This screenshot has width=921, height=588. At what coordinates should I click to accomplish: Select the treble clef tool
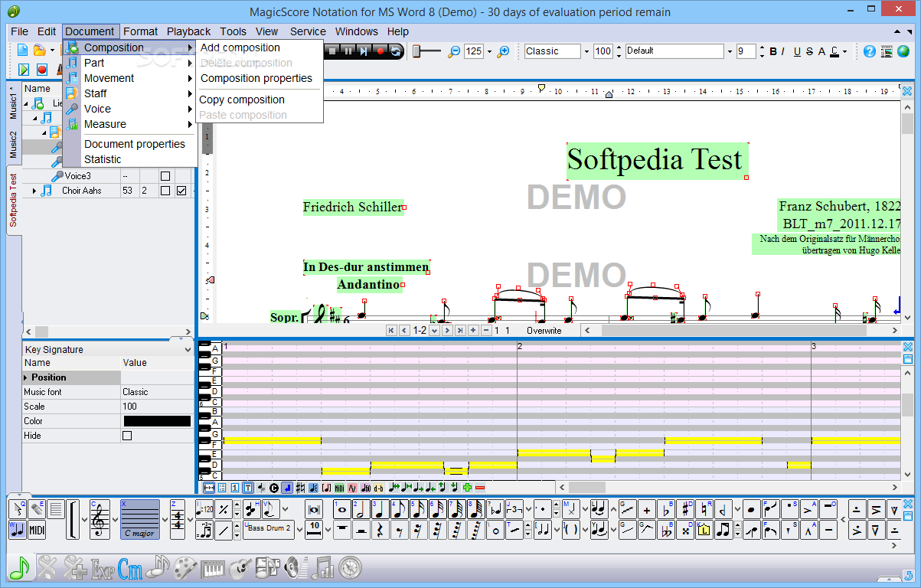tap(100, 519)
